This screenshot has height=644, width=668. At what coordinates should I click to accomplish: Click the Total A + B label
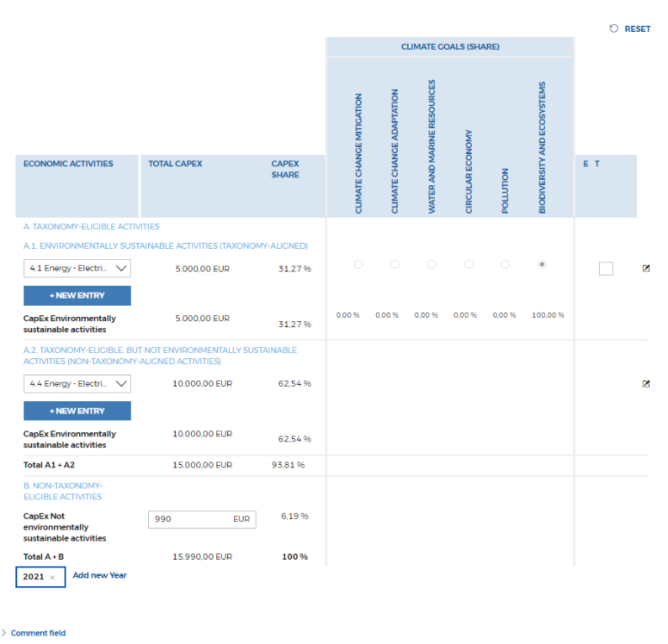click(43, 557)
